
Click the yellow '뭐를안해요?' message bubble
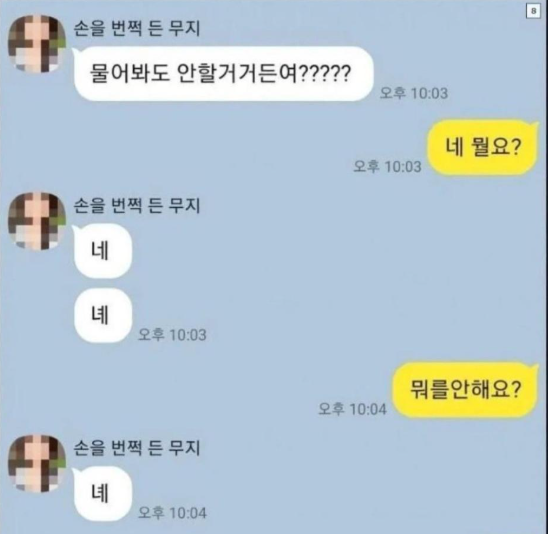click(465, 390)
